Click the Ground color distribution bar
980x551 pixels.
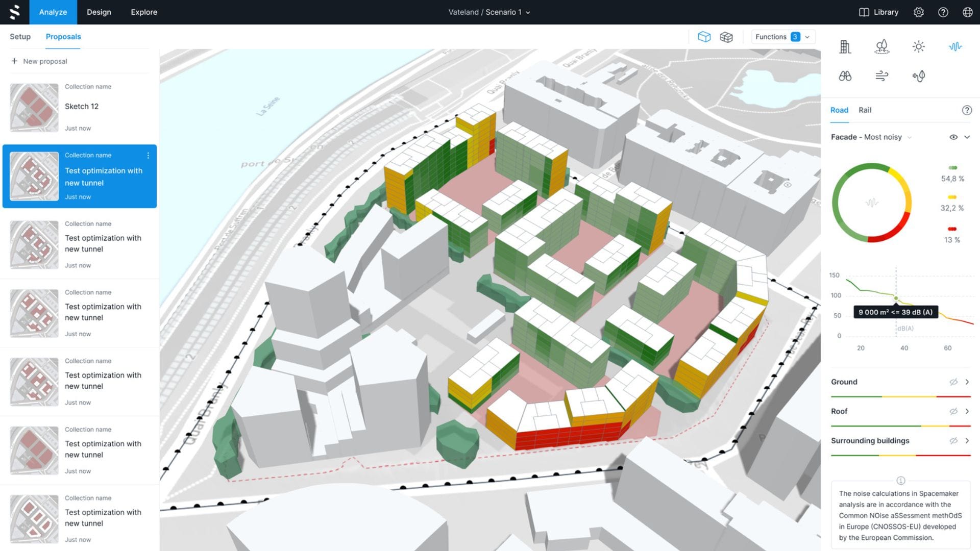900,396
